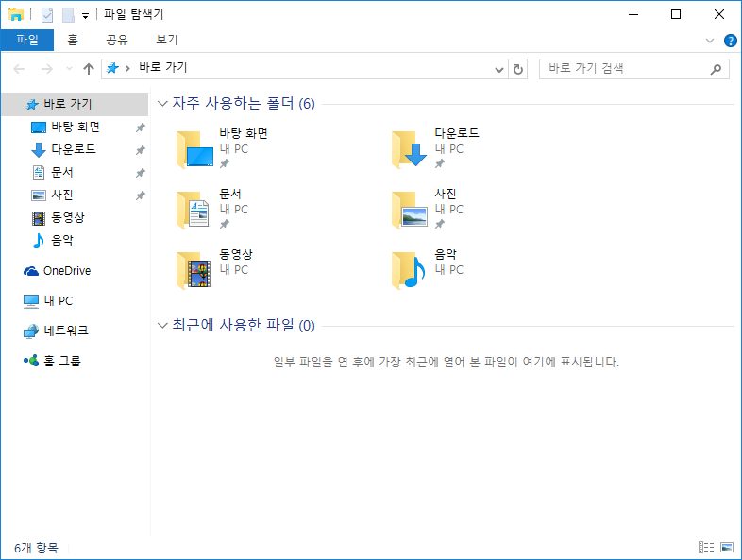Expand the ribbon using the chevron
Image resolution: width=742 pixels, height=560 pixels.
pyautogui.click(x=709, y=41)
